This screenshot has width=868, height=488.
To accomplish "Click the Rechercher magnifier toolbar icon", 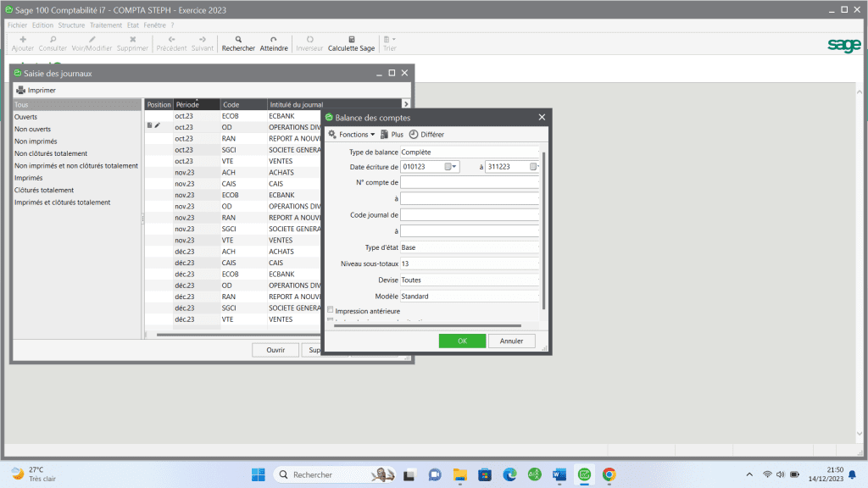I will click(x=238, y=40).
